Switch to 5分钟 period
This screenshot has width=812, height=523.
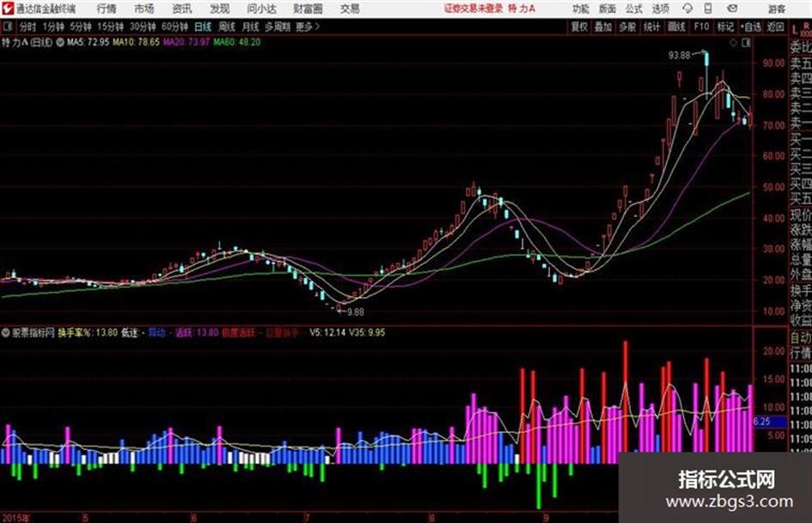click(x=81, y=27)
